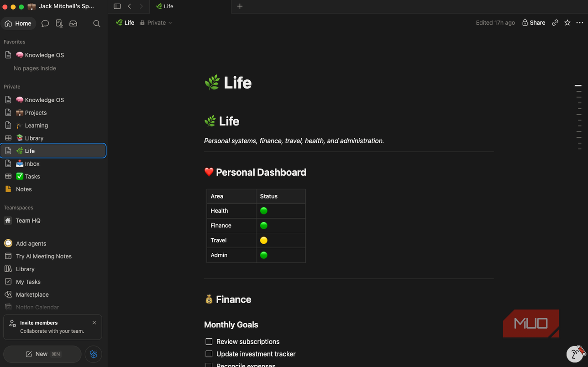
Task: Click the Add agents sidebar item
Action: click(54, 243)
